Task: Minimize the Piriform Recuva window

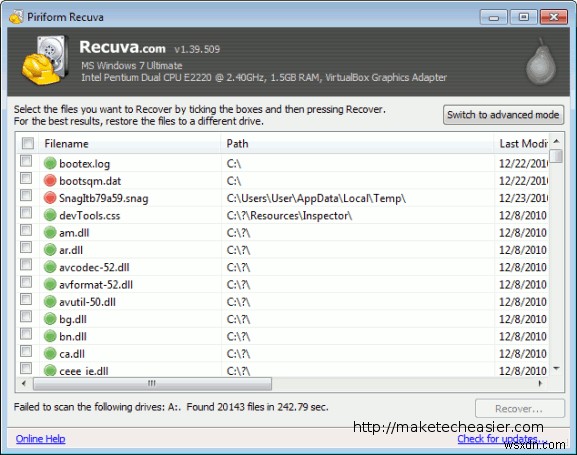Action: point(493,17)
